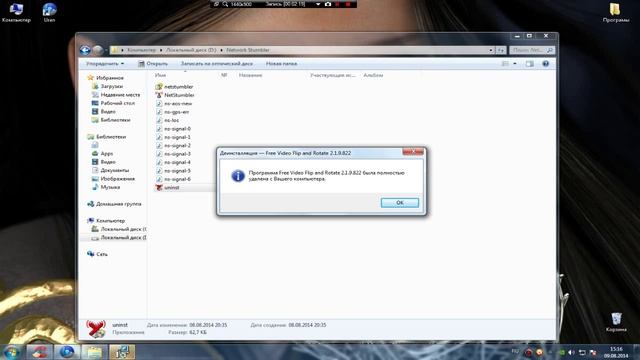Open the view options dropdown arrow

[515, 64]
